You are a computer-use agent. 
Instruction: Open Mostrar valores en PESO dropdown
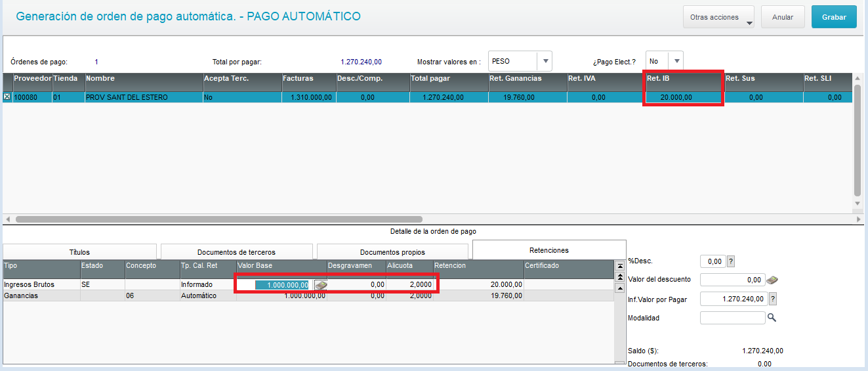(x=520, y=61)
